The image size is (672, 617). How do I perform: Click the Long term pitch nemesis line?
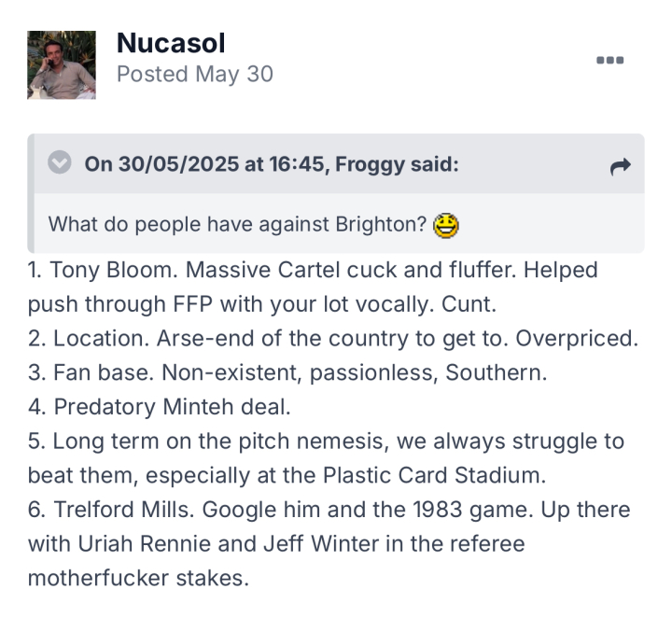tap(326, 442)
